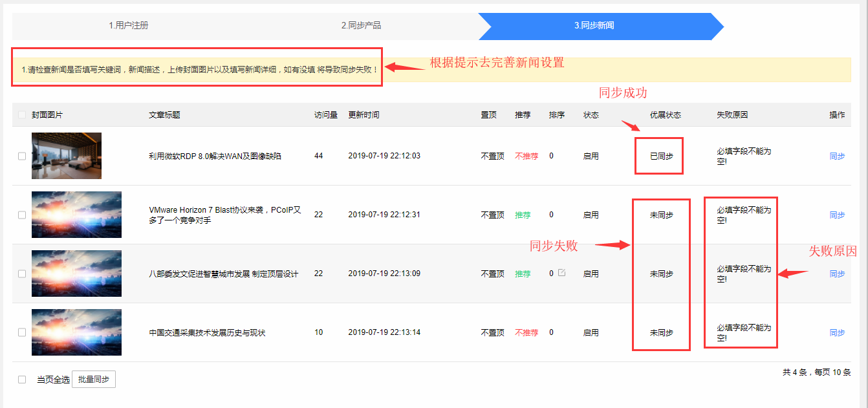Click the 排序 column header
This screenshot has width=868, height=408.
(557, 115)
